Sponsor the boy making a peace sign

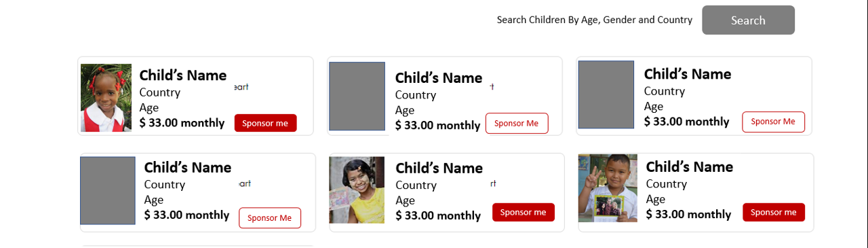(x=774, y=212)
